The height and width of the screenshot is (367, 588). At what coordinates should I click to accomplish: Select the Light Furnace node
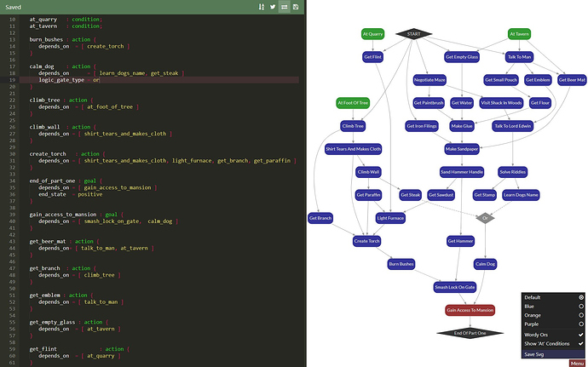(390, 218)
